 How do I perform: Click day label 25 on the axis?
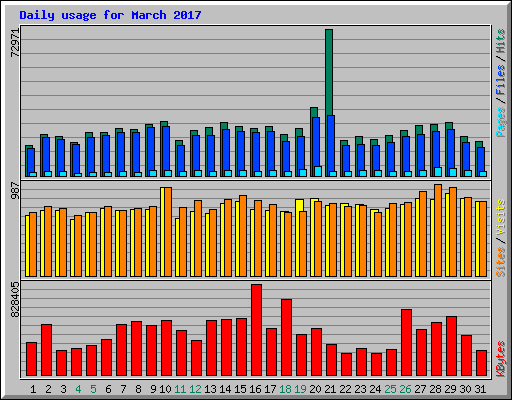[390, 389]
